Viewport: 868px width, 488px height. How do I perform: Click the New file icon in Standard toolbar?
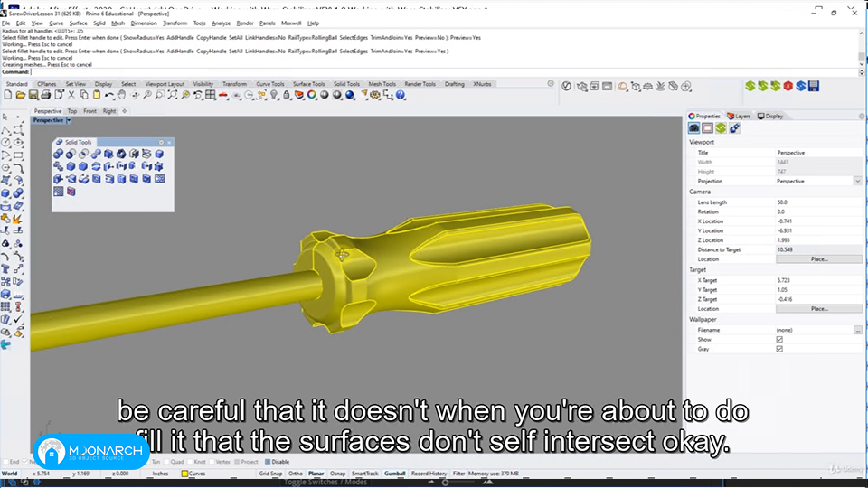coord(8,95)
